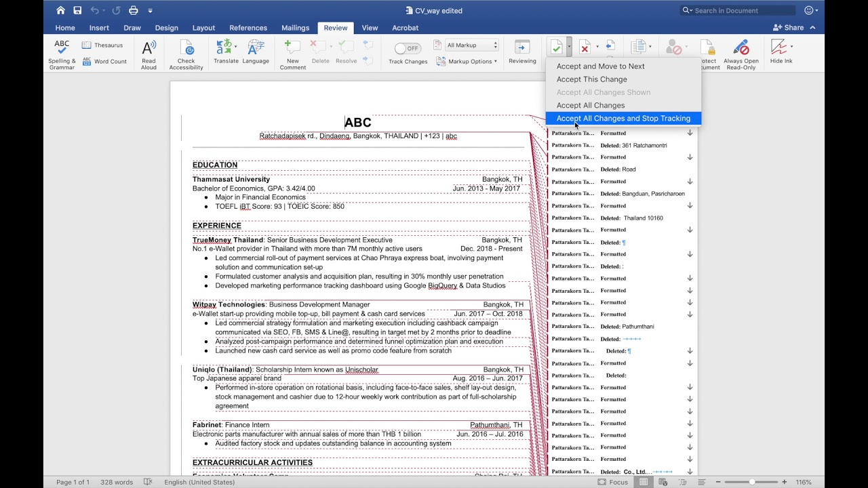Screen dimensions: 868x488
Task: Click the EDUCATION heading in document
Action: click(x=215, y=165)
